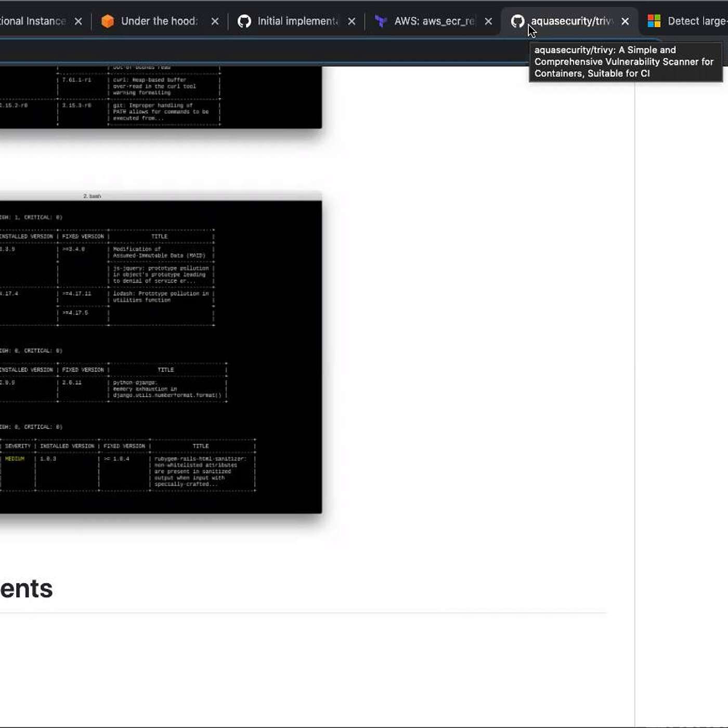728x728 pixels.
Task: Close the aquasecurity/trivy tab
Action: click(625, 21)
